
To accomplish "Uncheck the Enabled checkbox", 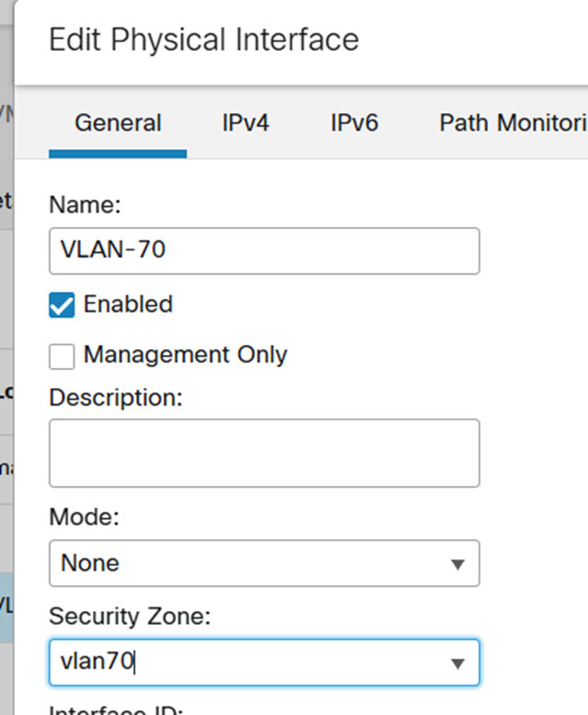I will 62,306.
